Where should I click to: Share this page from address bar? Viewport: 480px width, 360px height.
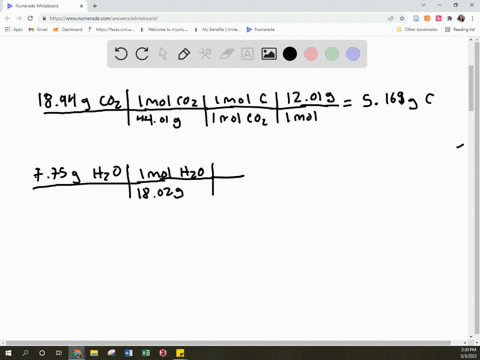(x=391, y=18)
